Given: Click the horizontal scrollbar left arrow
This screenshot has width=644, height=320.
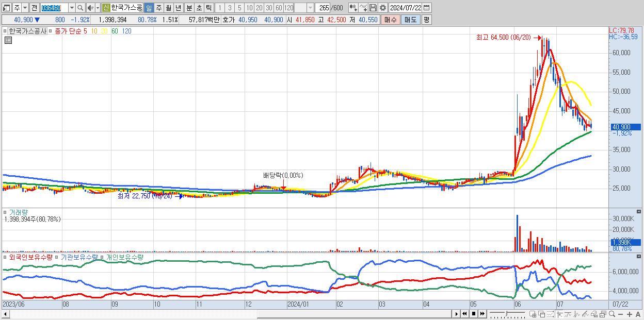Looking at the screenshot, I should click(x=6, y=314).
